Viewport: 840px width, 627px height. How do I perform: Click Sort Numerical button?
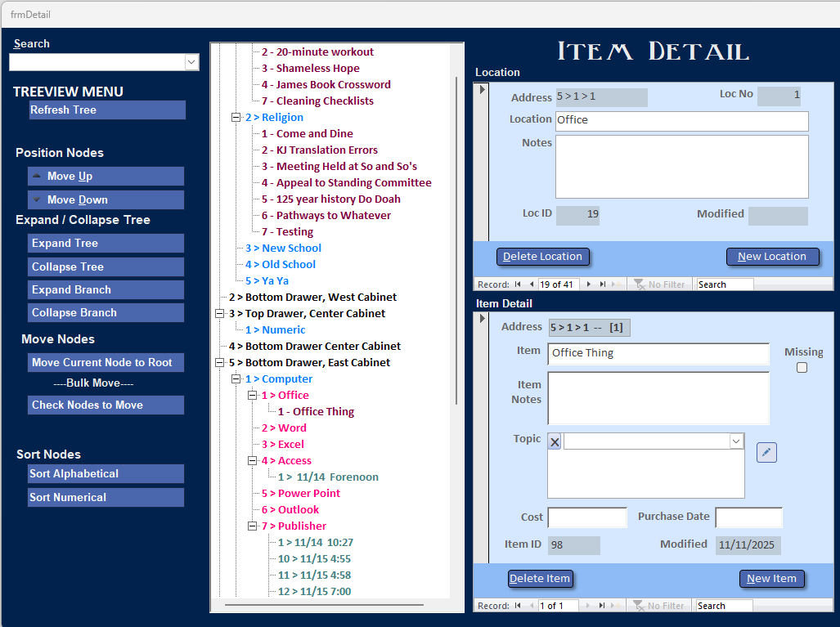[106, 497]
